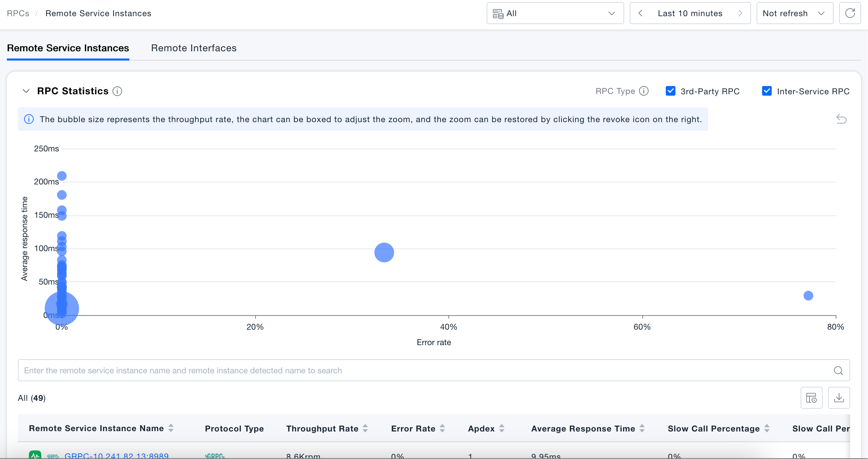Click the RPC Statistics info icon
Viewport: 868px width, 459px height.
[x=117, y=91]
